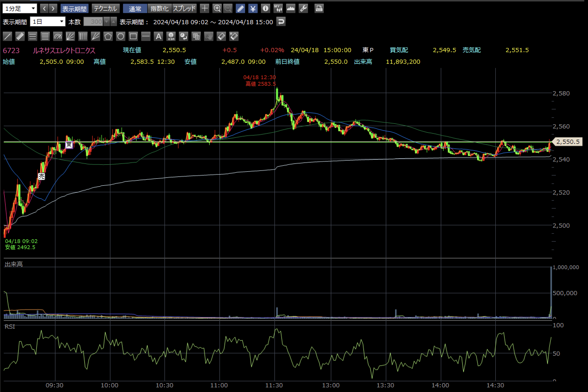Click the テクニカル button

coord(105,9)
